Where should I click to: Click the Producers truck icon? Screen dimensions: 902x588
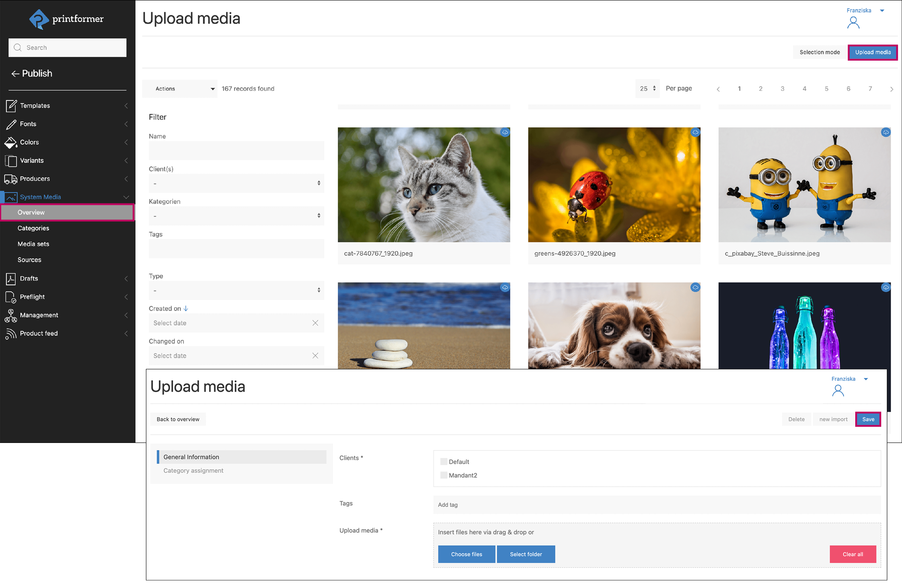click(11, 179)
